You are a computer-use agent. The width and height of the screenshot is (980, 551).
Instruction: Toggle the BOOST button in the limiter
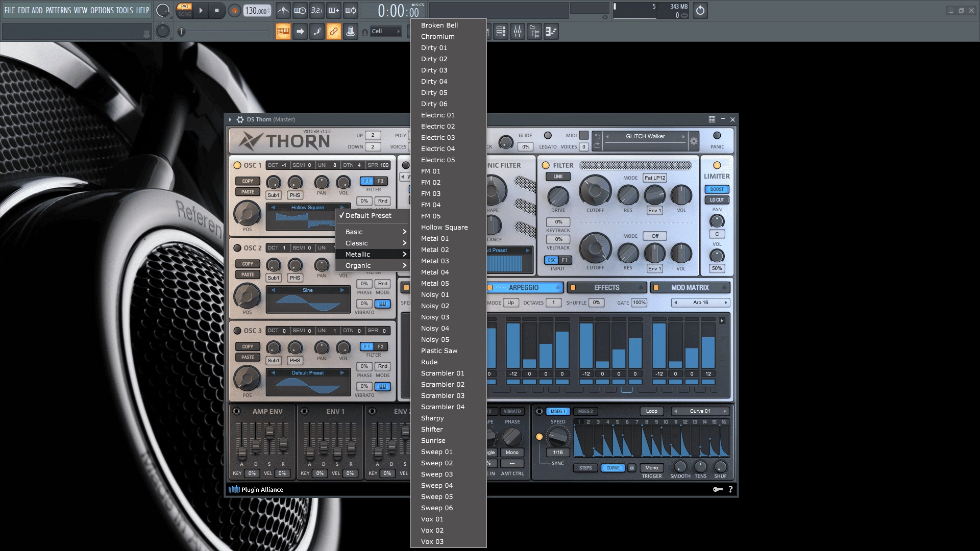tap(717, 189)
